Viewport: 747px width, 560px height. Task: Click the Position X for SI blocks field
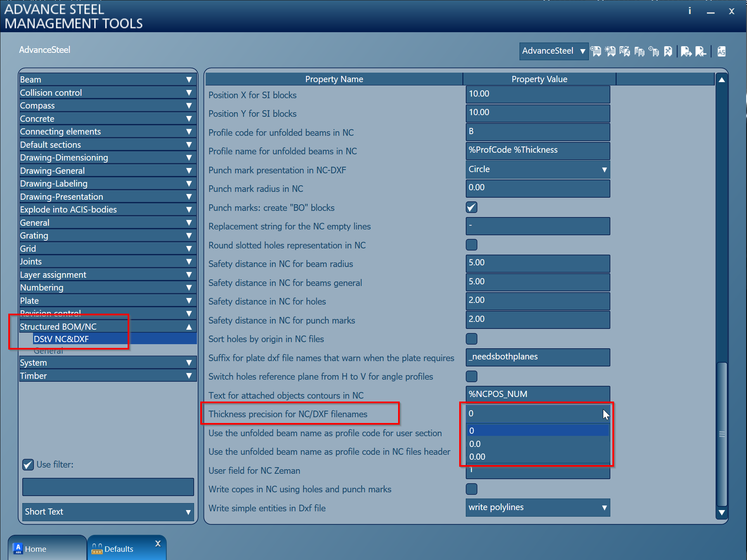point(538,95)
